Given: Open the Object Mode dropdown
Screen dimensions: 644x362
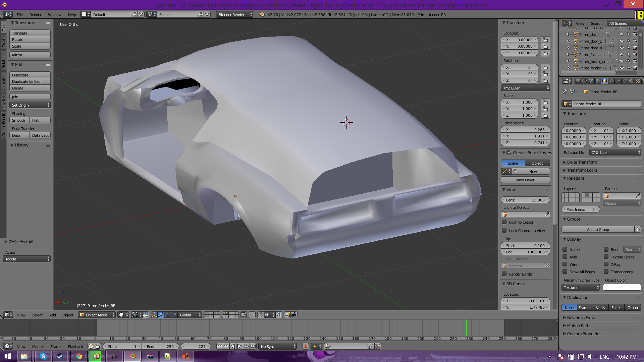Looking at the screenshot, I should click(x=97, y=315).
